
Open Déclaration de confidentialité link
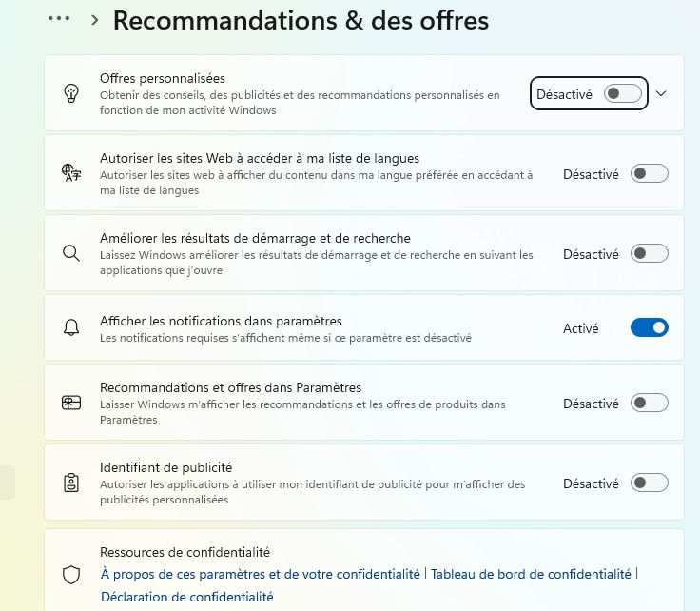point(187,597)
